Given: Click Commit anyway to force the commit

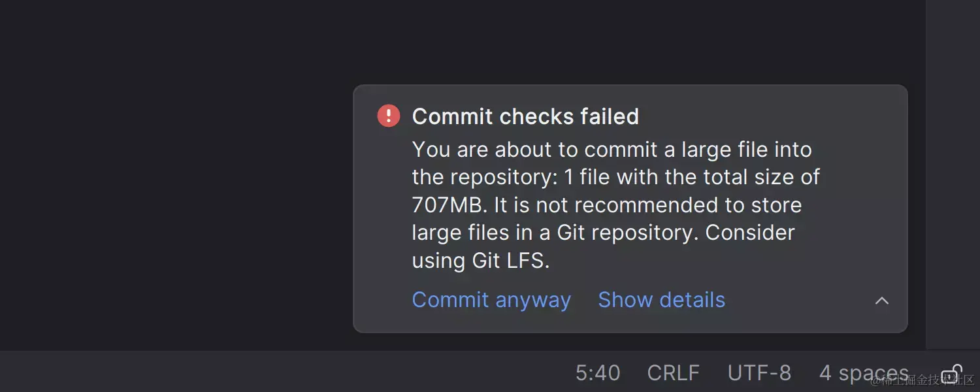Looking at the screenshot, I should pyautogui.click(x=491, y=300).
